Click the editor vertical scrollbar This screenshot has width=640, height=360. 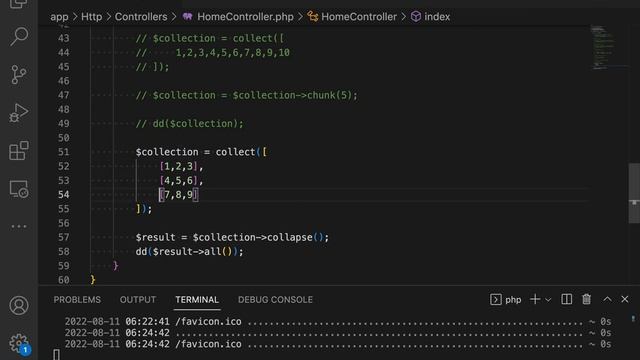[x=634, y=193]
